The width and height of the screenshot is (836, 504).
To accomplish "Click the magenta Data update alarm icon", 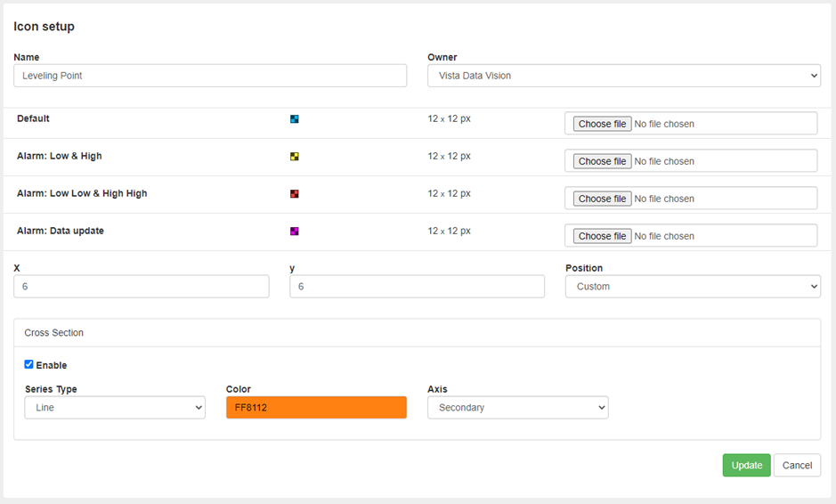I will click(295, 231).
